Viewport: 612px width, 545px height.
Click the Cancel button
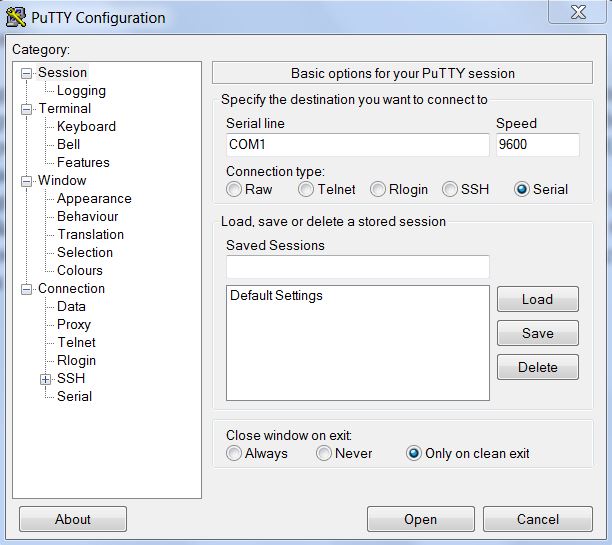[538, 519]
